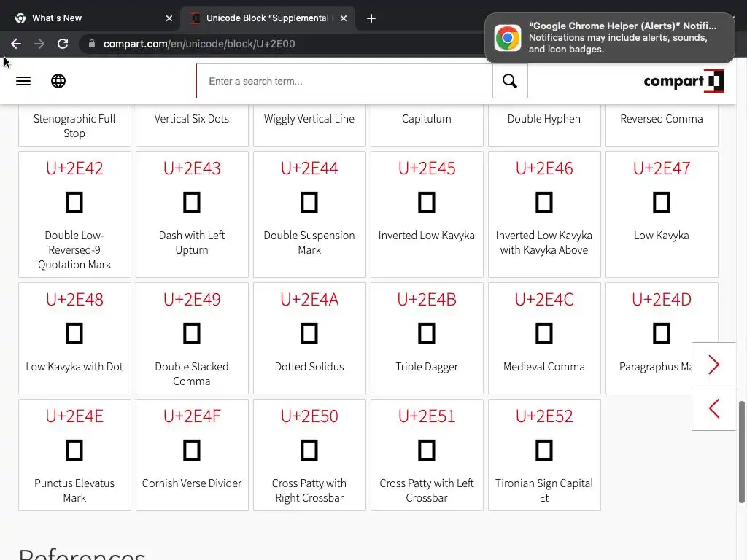This screenshot has width=747, height=560.
Task: Click "Double Stacked Comma" text
Action: click(x=192, y=374)
